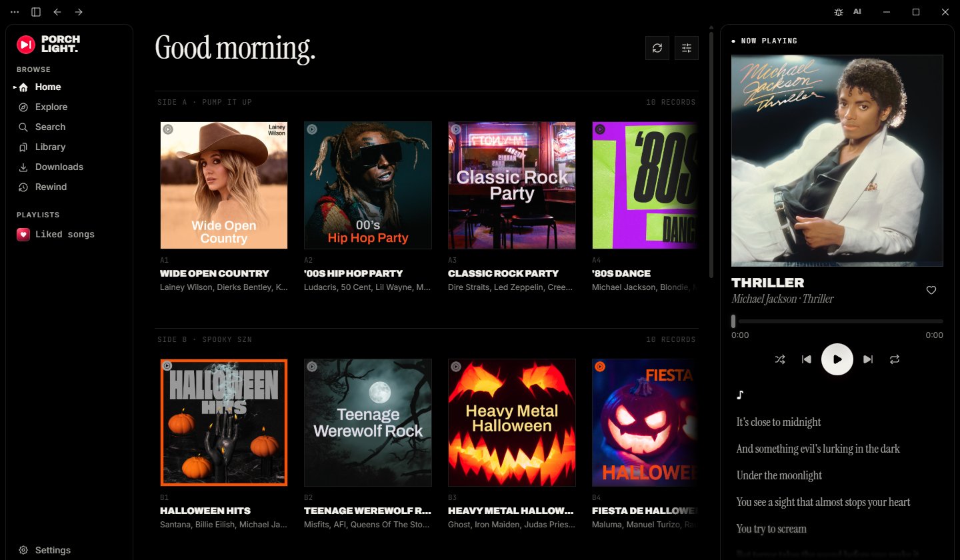Click the HALLOWEEN HITS title text
The width and height of the screenshot is (960, 560).
tap(205, 511)
